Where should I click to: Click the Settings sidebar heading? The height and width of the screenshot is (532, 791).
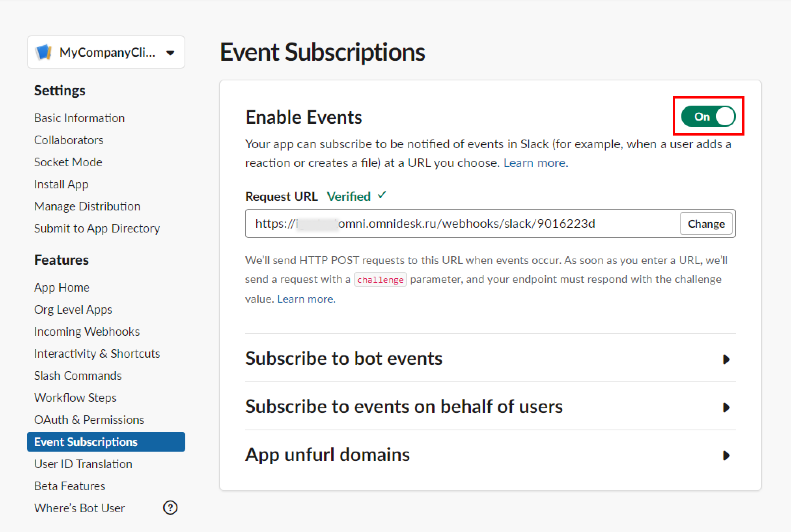coord(60,90)
